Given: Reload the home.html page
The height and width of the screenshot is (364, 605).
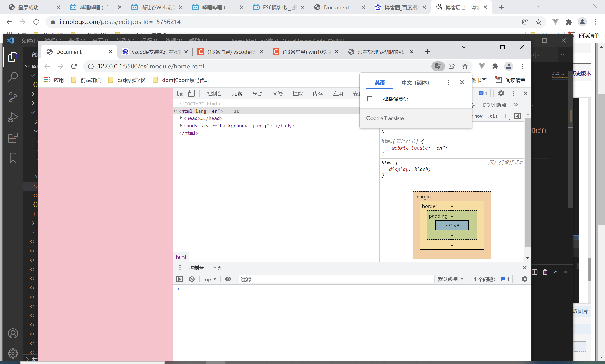Looking at the screenshot, I should tap(74, 66).
